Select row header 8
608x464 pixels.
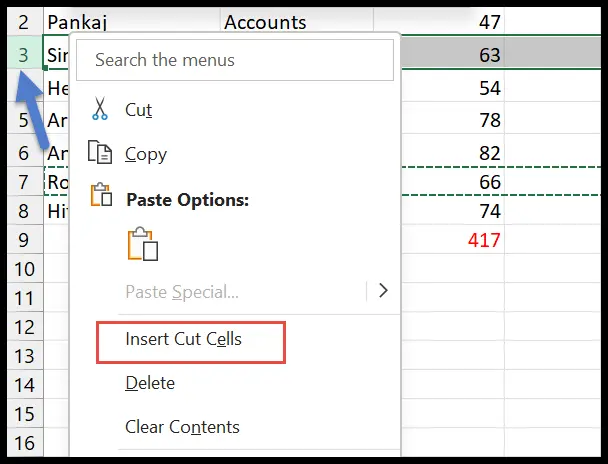click(x=24, y=211)
